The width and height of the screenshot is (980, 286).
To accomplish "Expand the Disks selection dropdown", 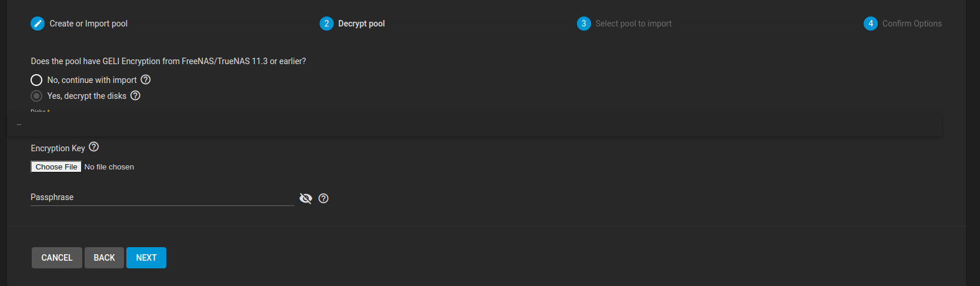I will pos(475,125).
